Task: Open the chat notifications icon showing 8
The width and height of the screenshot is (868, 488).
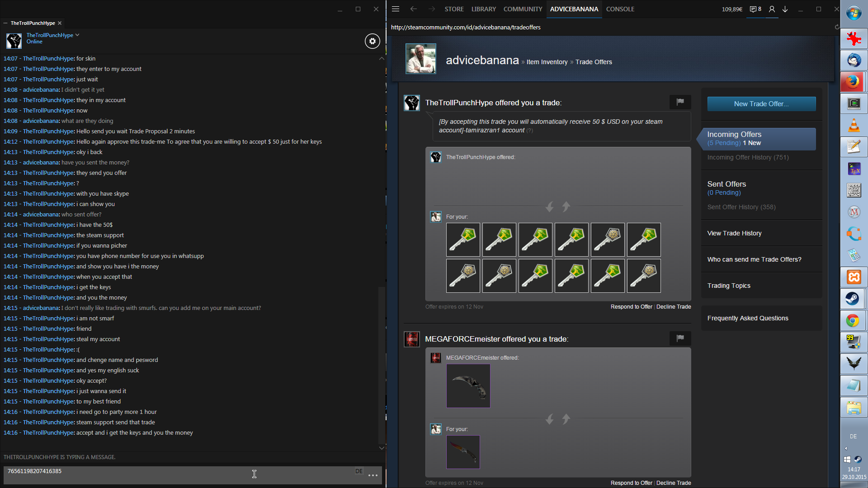Action: 755,9
